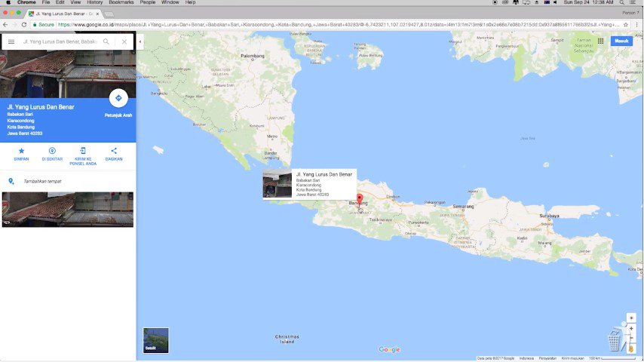Open the File menu
Screen dimensions: 644x362
(x=45, y=2)
